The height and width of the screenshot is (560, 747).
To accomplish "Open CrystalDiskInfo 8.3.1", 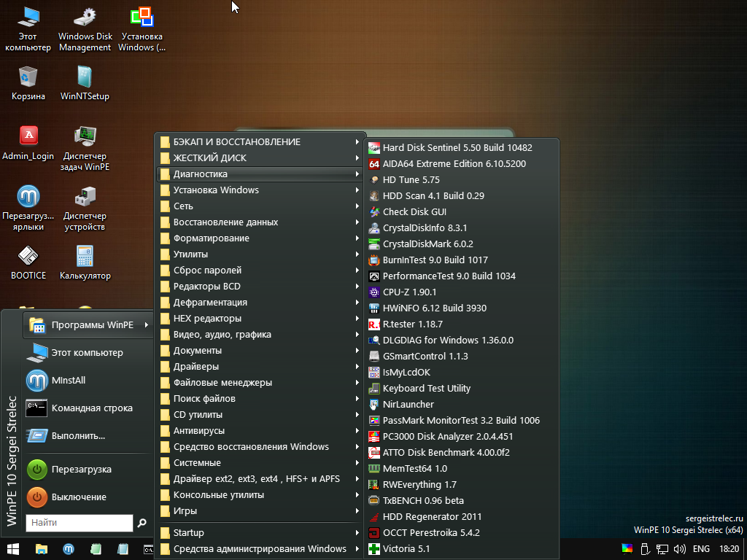I will [461, 228].
